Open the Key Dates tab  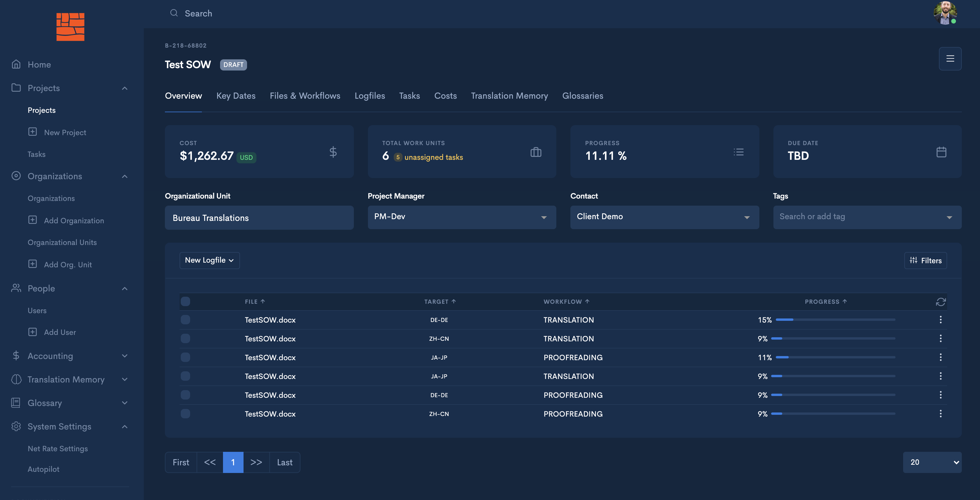[236, 95]
